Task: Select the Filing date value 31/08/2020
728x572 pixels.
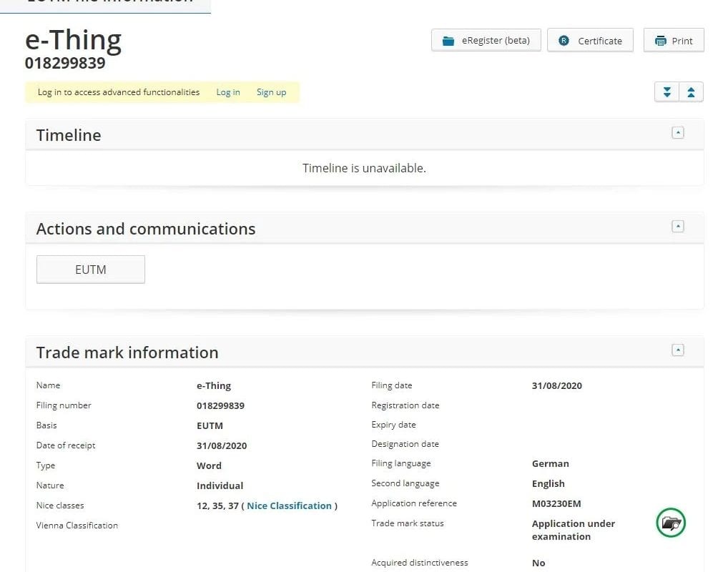Action: (556, 385)
